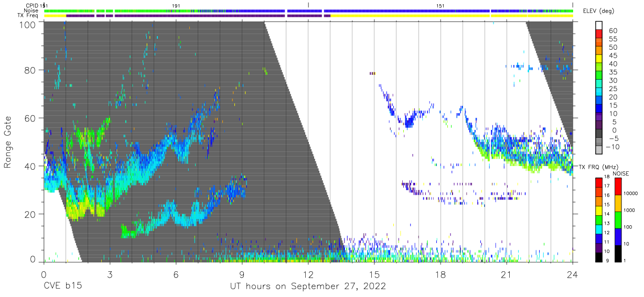Click the 'TX FRQ (MHz)' colorbar title

[598, 167]
